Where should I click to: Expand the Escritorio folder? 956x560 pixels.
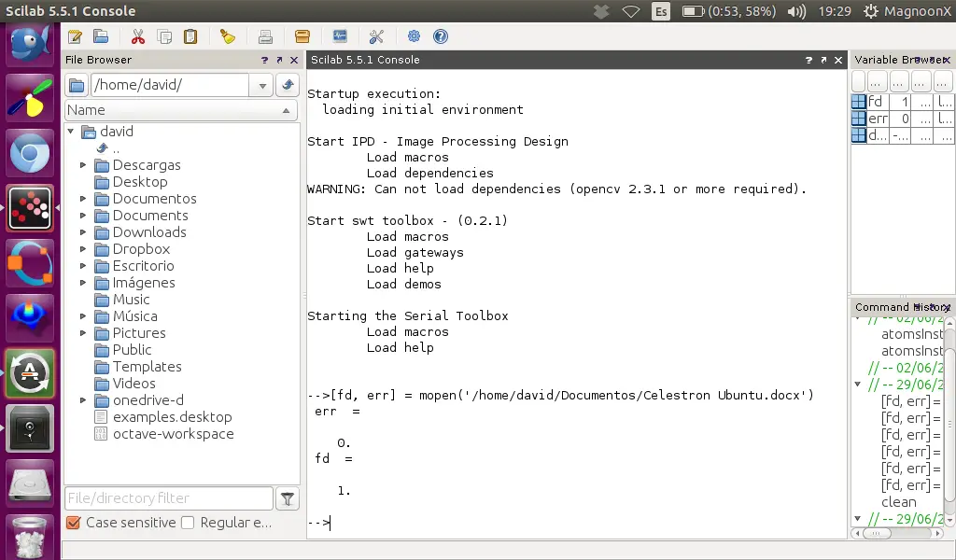click(83, 266)
